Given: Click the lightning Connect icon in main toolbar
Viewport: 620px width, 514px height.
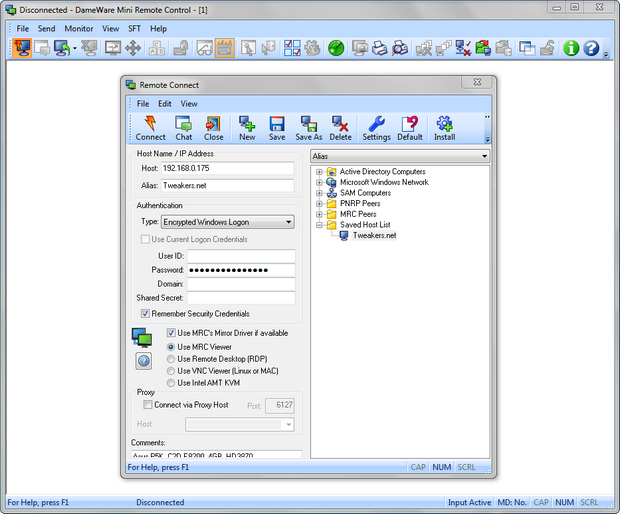Looking at the screenshot, I should 22,48.
